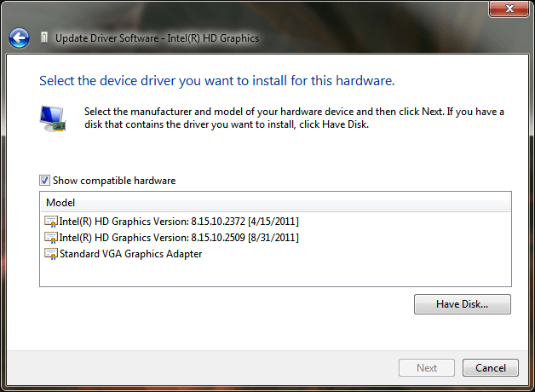Cancel the driver update wizard
535x392 pixels.
pos(491,368)
